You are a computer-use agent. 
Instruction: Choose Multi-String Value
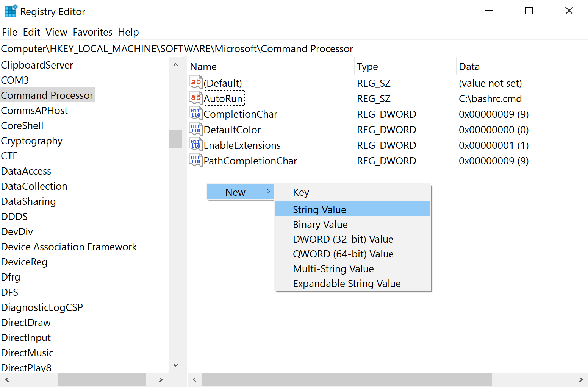352,269
